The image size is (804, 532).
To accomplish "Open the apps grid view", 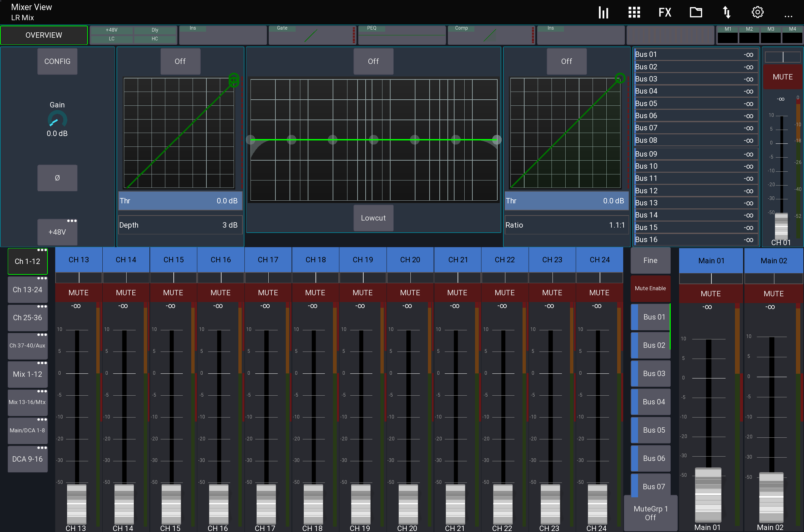I will [x=634, y=12].
